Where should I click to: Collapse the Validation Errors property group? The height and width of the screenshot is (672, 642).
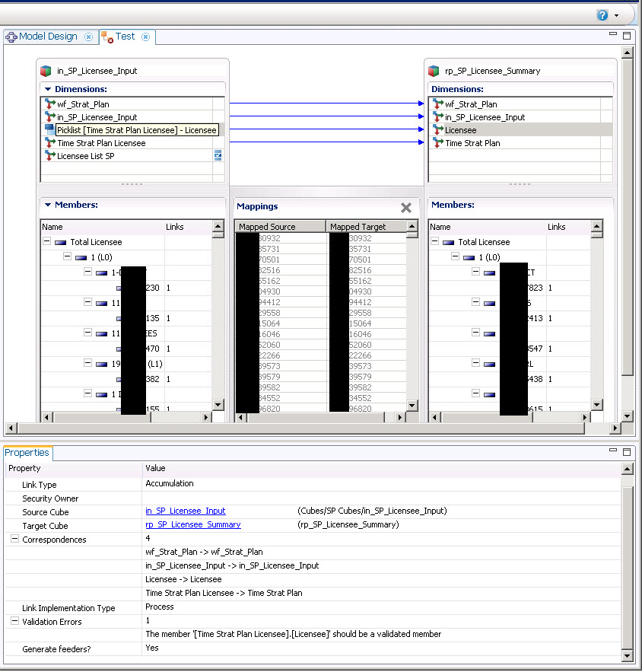coord(14,622)
